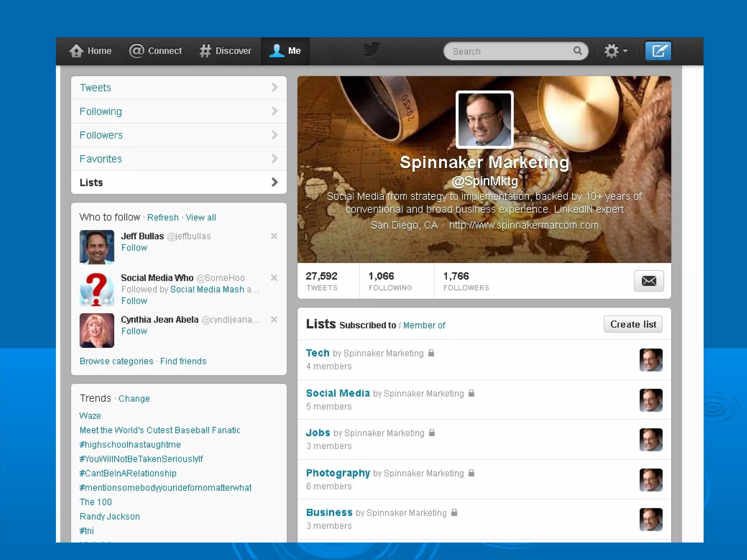
Task: Dismiss Social Media Who suggestion
Action: pos(274,278)
